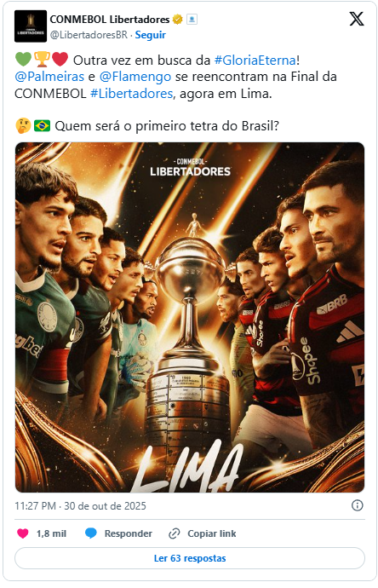
Task: Click the CONMEBOL Libertadores account name
Action: coord(110,19)
